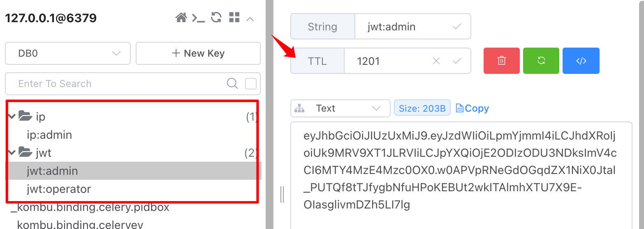Confirm the key name jwt:admin checkmark

click(x=457, y=27)
